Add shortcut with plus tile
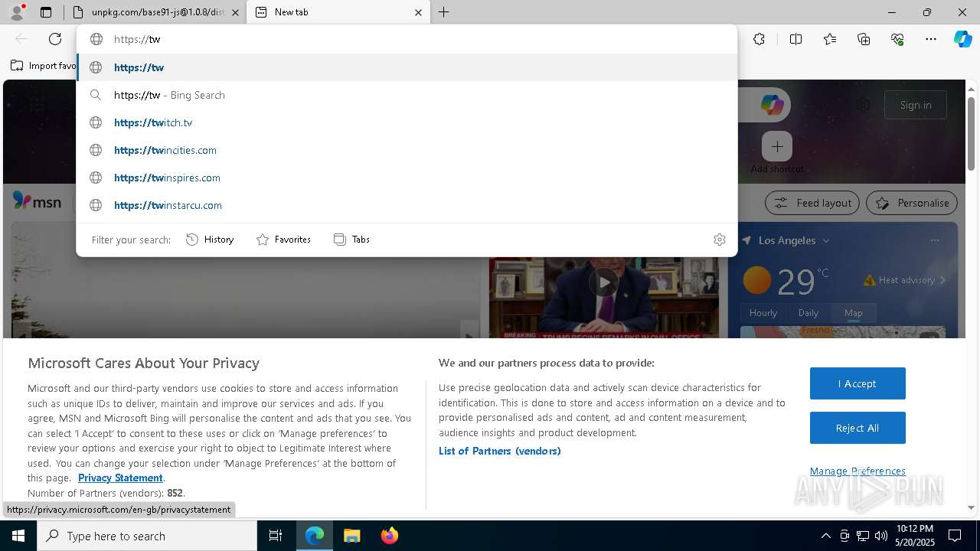This screenshot has width=980, height=551. click(776, 146)
